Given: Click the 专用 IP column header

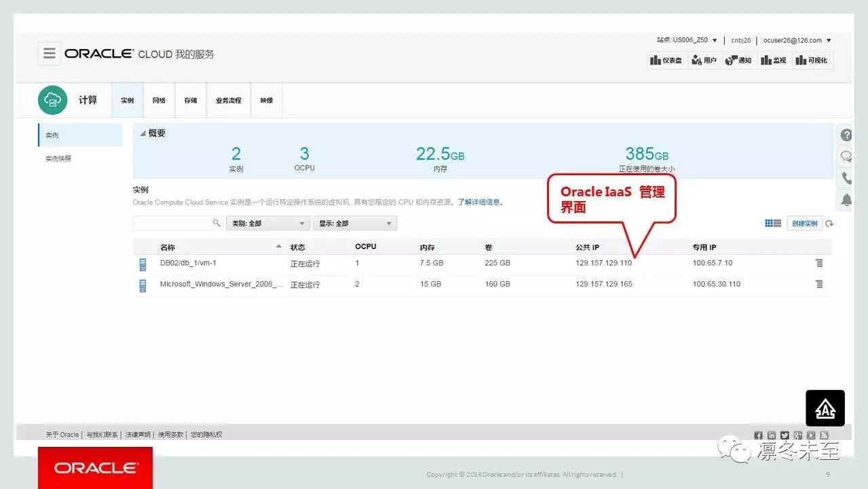Looking at the screenshot, I should click(704, 247).
